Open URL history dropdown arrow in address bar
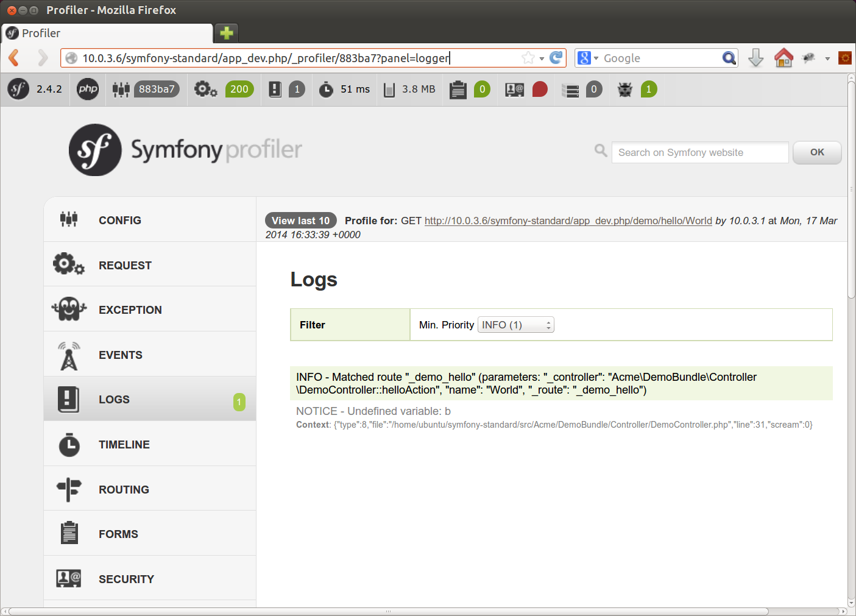Image resolution: width=856 pixels, height=616 pixels. pos(542,58)
